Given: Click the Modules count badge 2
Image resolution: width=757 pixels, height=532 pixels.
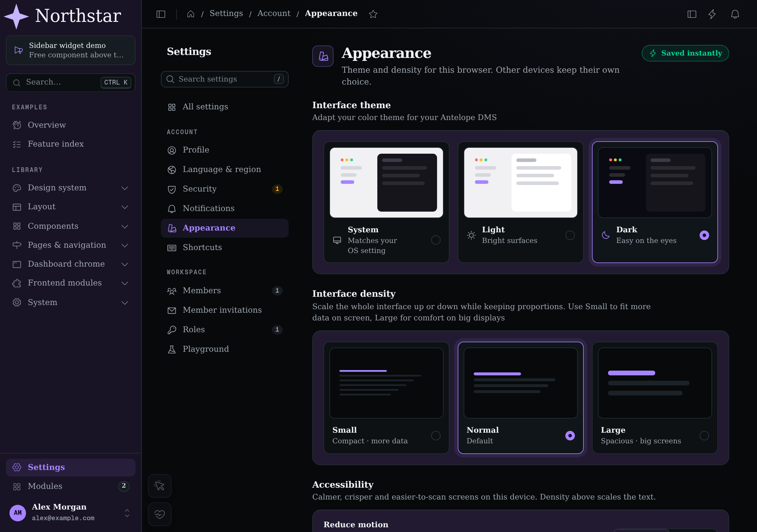Looking at the screenshot, I should point(124,486).
